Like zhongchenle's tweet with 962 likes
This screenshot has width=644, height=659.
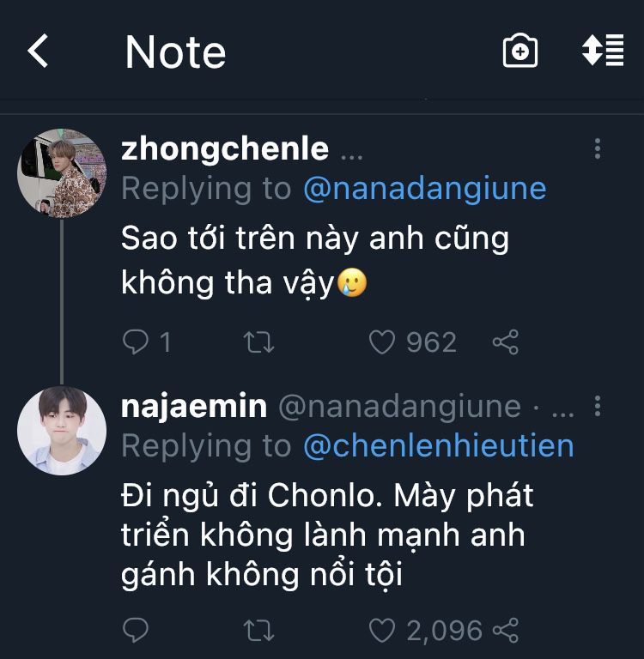click(381, 343)
